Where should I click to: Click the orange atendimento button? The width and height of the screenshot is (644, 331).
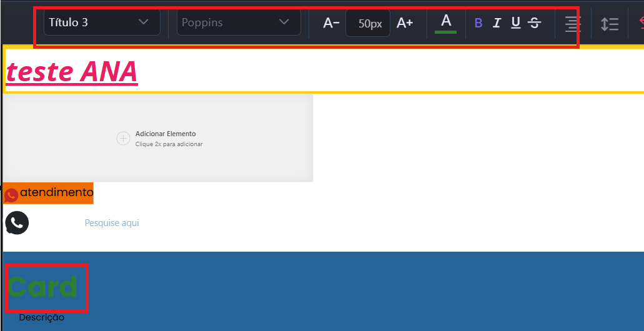56,193
